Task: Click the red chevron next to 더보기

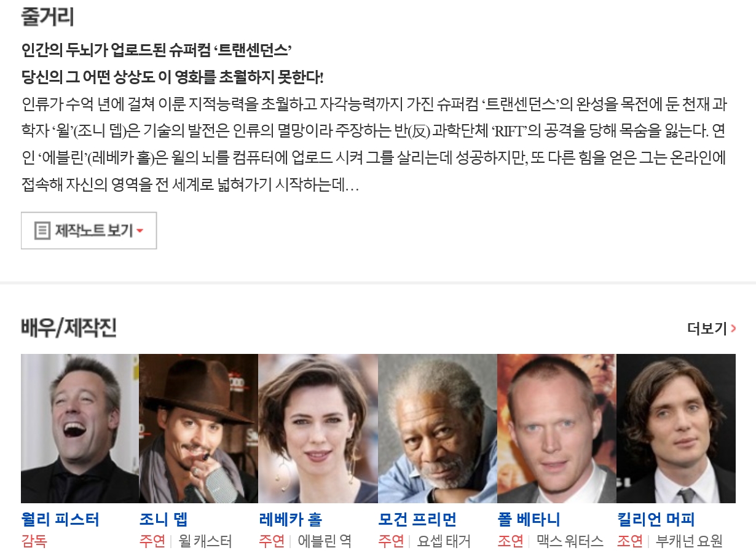Action: (733, 329)
